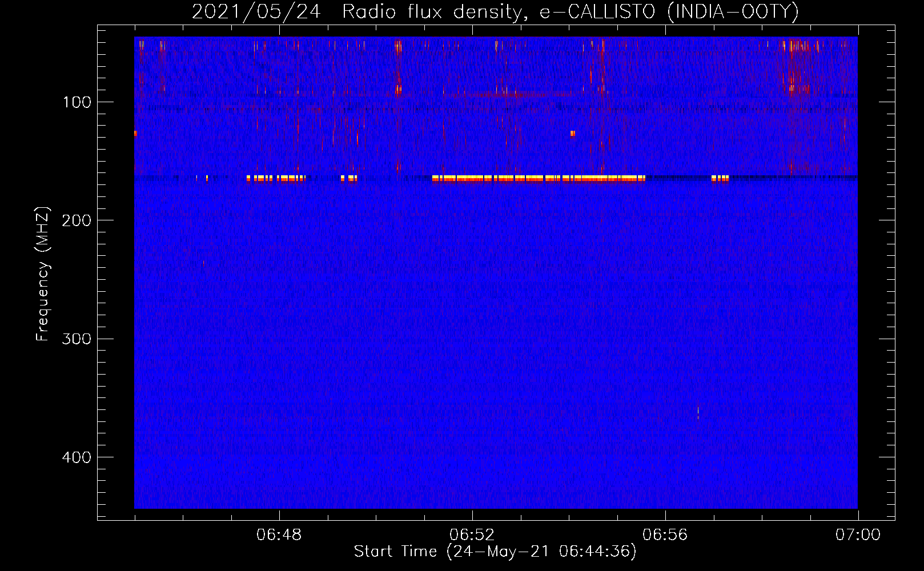Screen dimensions: 924x571
Task: Click the "06:48" time tick label
Action: [x=279, y=535]
